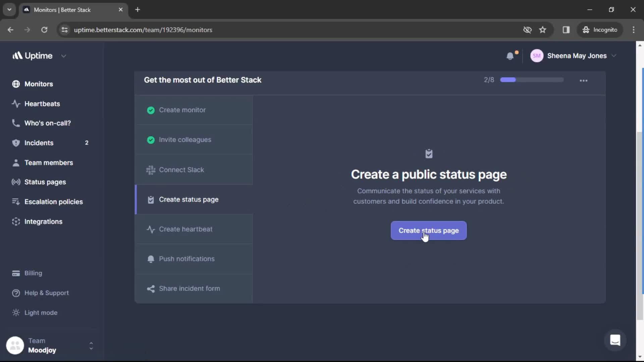This screenshot has width=644, height=362.
Task: Reload the page
Action: [x=44, y=30]
